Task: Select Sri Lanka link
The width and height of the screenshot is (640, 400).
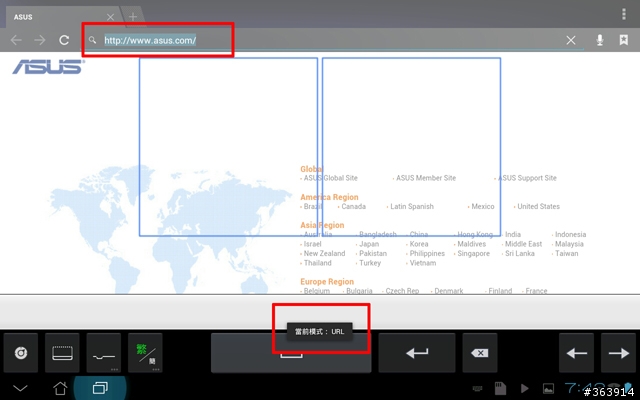Action: point(520,253)
